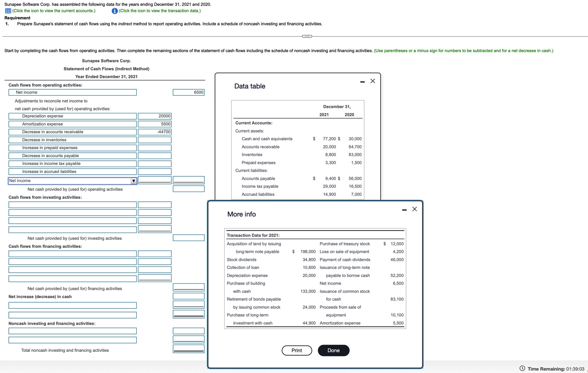
Task: Click the Time Remaining 01:39:03 timer text
Action: [556, 369]
